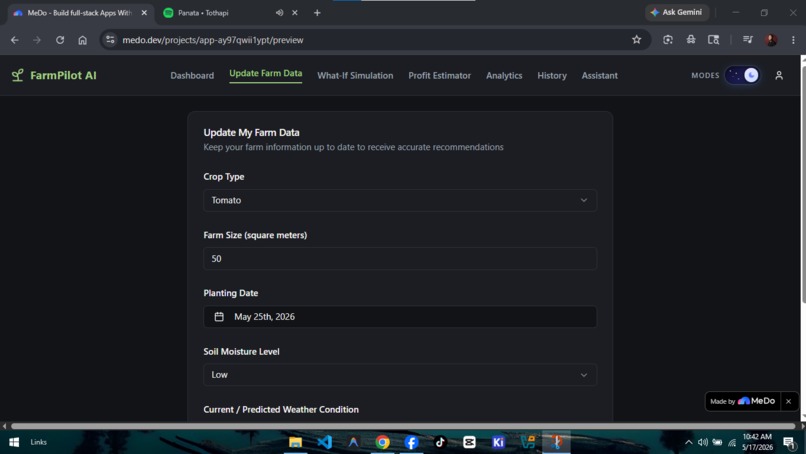The height and width of the screenshot is (454, 806).
Task: Open the Chrome three-dot menu
Action: coord(793,40)
